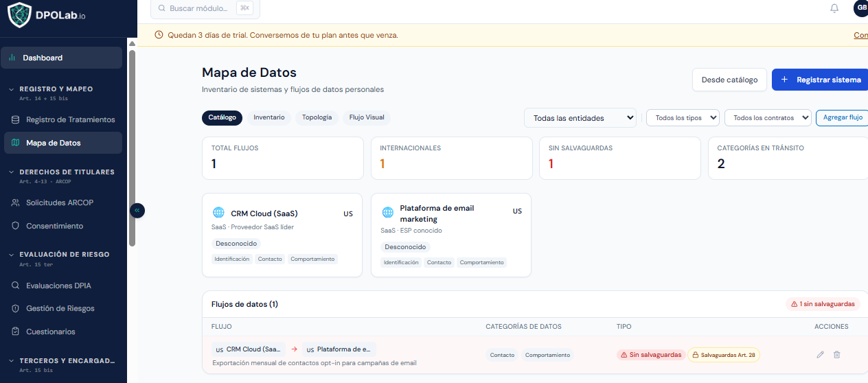
Task: Click the Flujo column header
Action: pos(222,327)
